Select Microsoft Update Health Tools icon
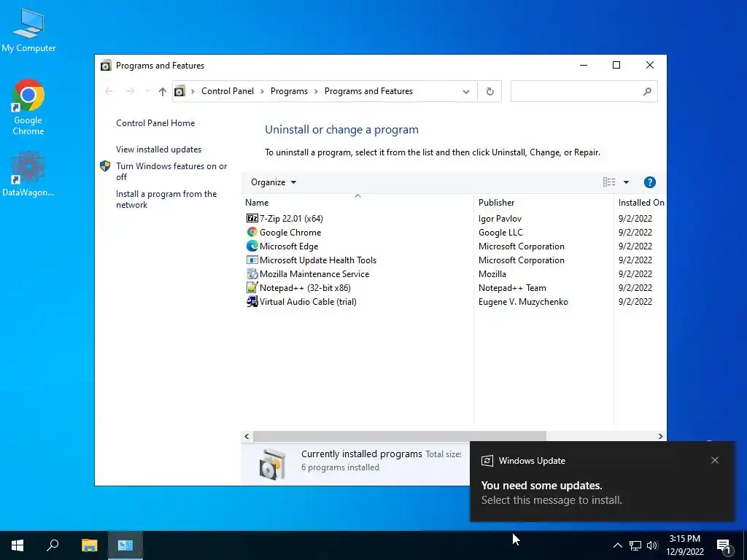747x560 pixels. pyautogui.click(x=252, y=260)
